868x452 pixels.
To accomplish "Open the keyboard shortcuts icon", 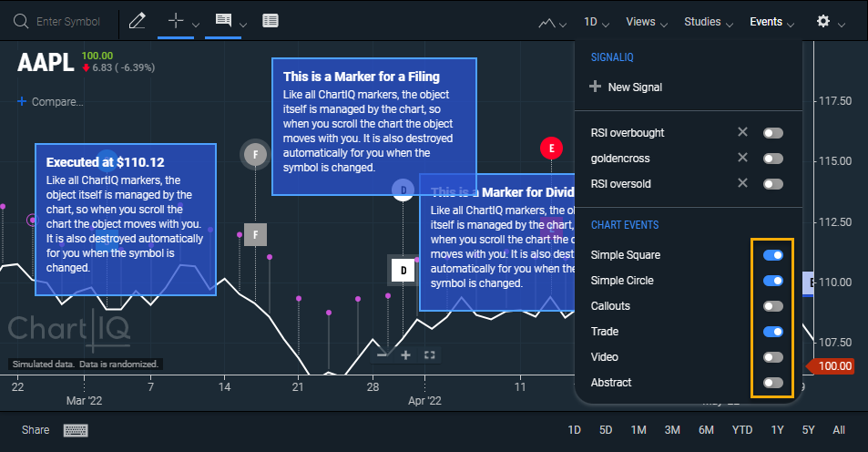I will pyautogui.click(x=76, y=430).
